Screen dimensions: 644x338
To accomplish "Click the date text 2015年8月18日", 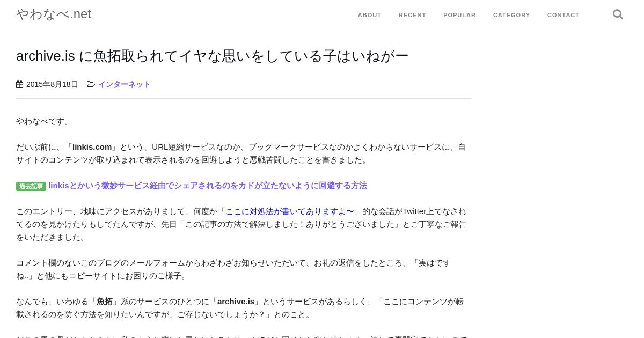I will (52, 84).
